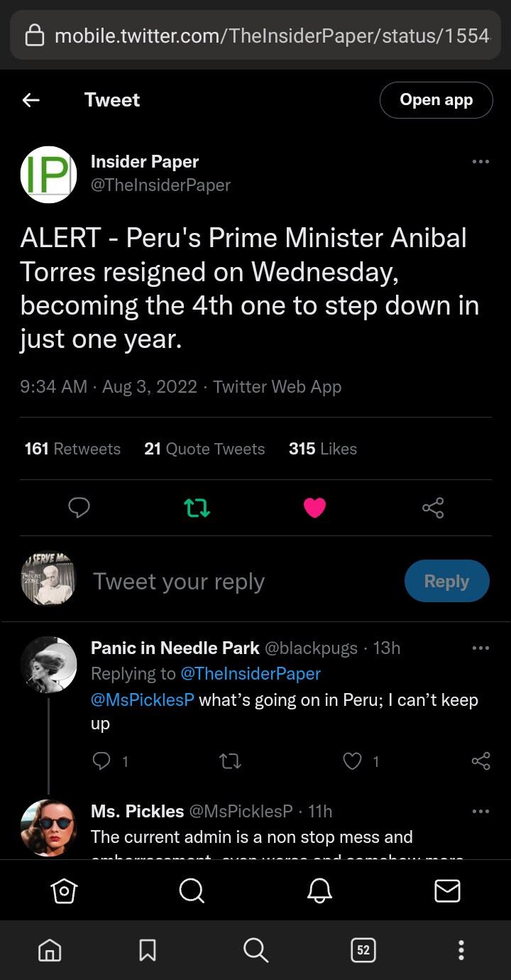Open the browser tab switcher showing 52
511x980 pixels.
click(363, 950)
